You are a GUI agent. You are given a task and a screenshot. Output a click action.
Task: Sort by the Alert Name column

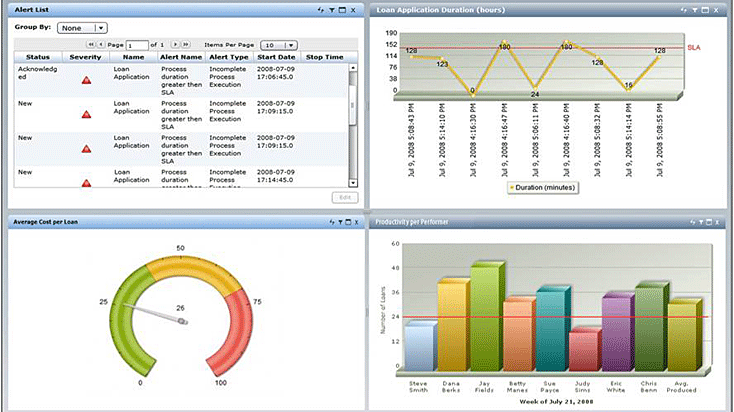pyautogui.click(x=183, y=58)
